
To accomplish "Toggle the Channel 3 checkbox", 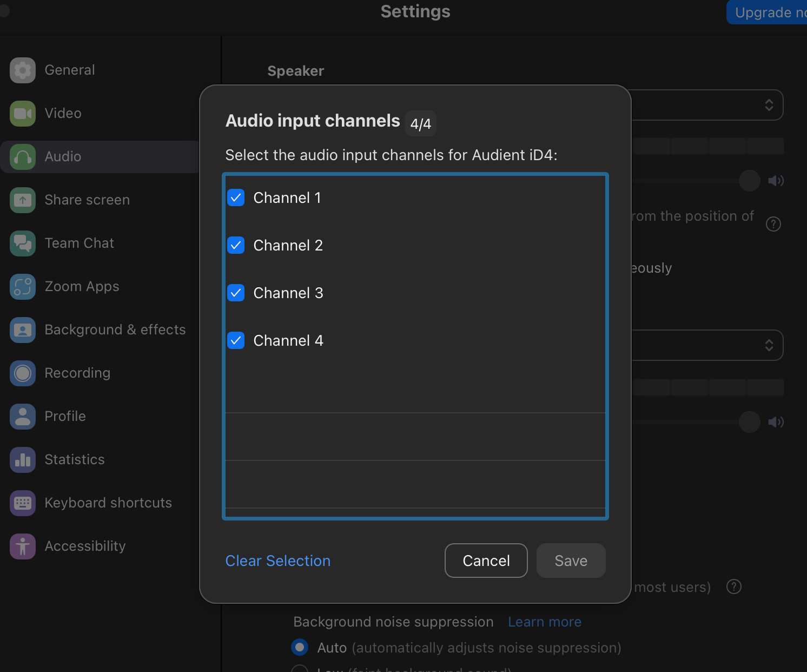I will [x=236, y=293].
